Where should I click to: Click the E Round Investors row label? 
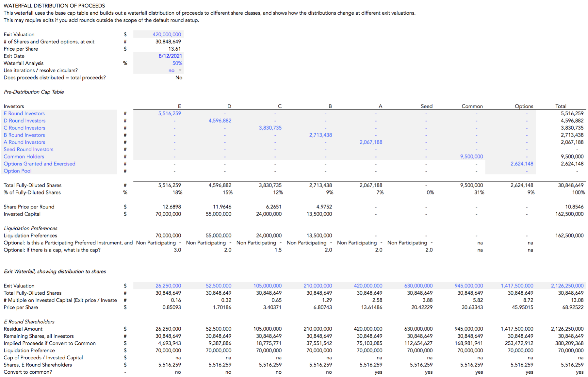(x=24, y=113)
